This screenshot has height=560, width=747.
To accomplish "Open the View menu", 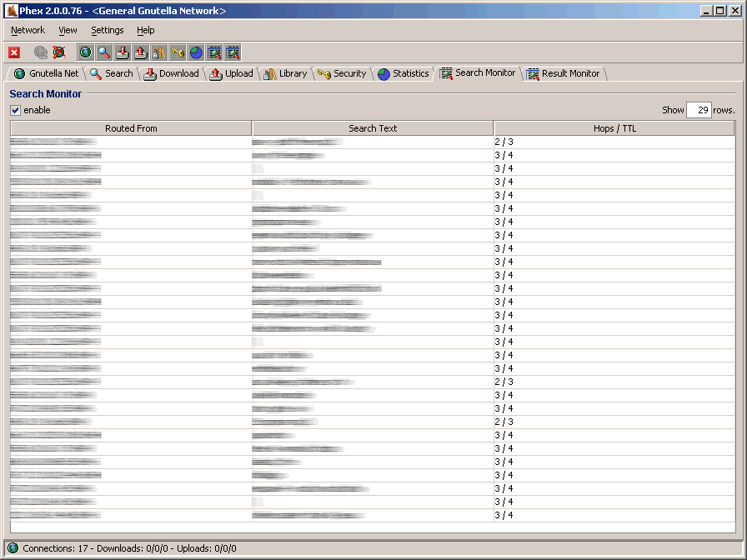I will (68, 30).
